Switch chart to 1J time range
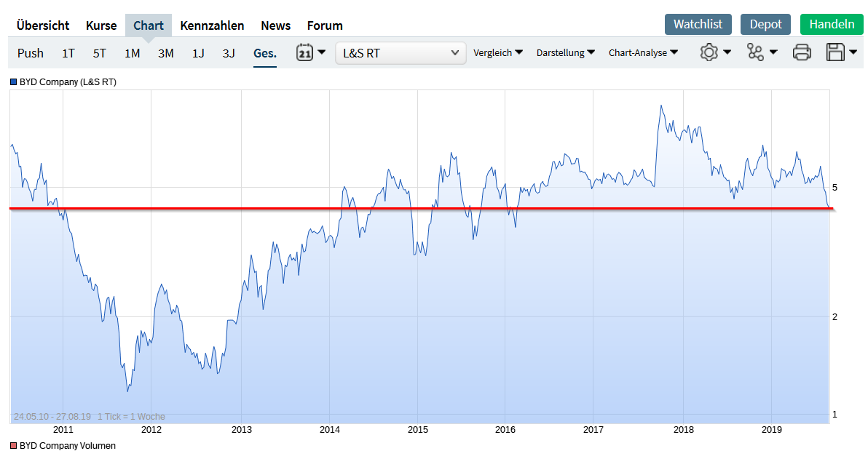This screenshot has height=451, width=868. coord(198,53)
